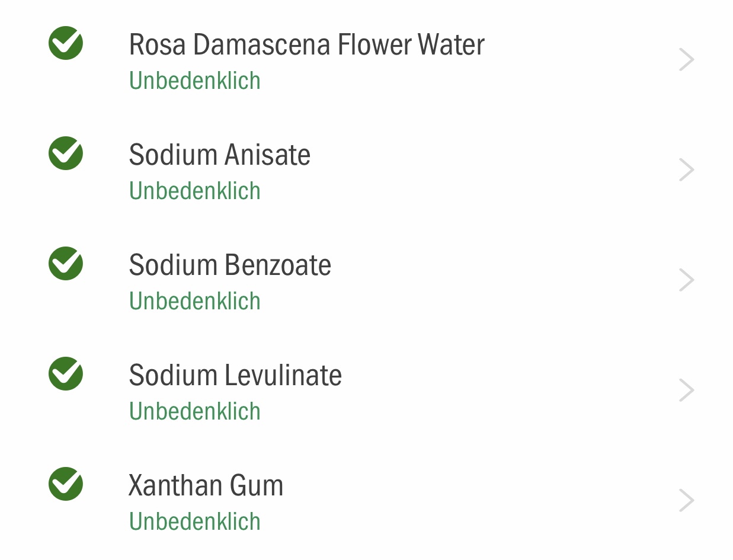Click green checkmark icon next to Sodium Benzoate
Viewport: 733px width, 560px height.
point(66,264)
